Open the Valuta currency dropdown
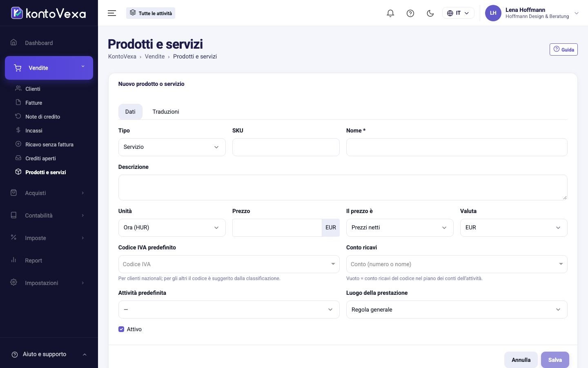The width and height of the screenshot is (588, 368). click(x=514, y=228)
